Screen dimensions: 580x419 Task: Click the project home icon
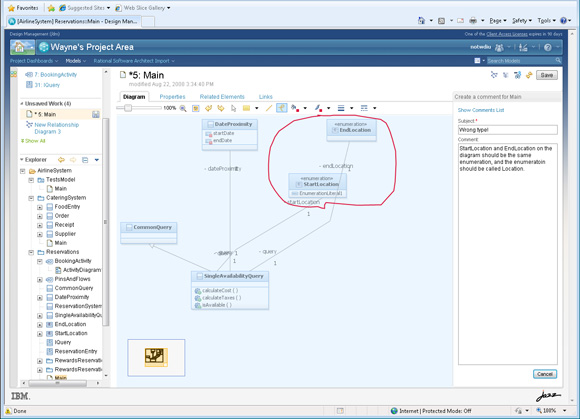pos(23,47)
